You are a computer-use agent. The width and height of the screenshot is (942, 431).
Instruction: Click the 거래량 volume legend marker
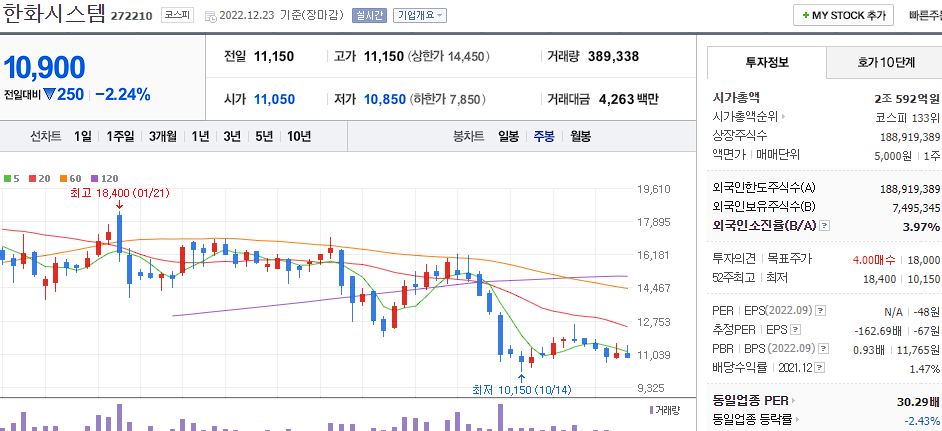[665, 411]
